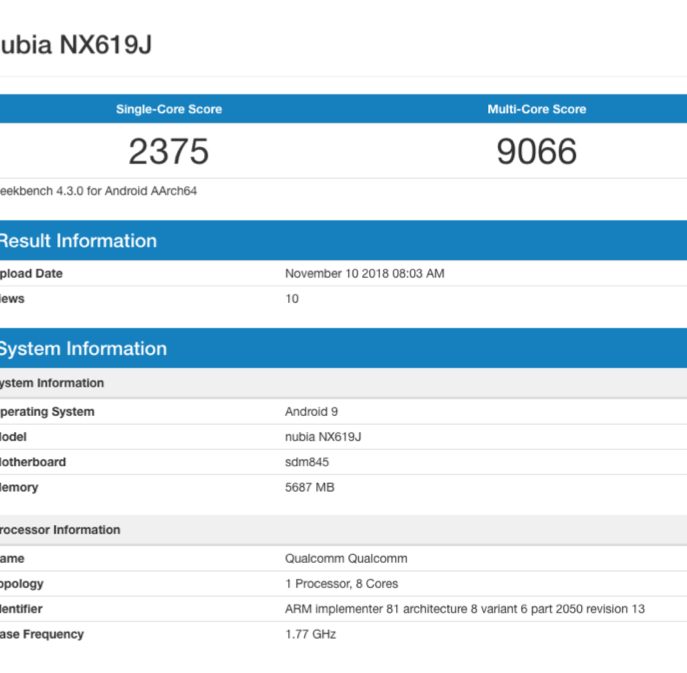The height and width of the screenshot is (673, 687).
Task: Click the Processor Information subheader row
Action: [x=60, y=530]
